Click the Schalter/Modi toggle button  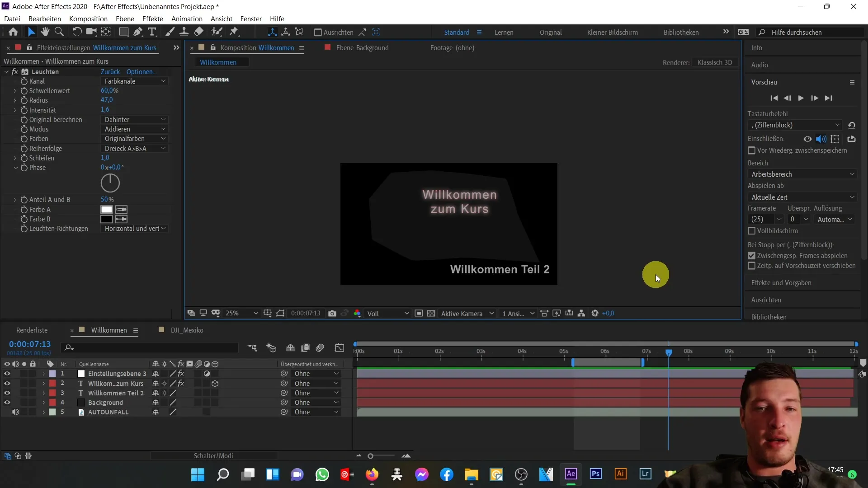[x=213, y=456]
